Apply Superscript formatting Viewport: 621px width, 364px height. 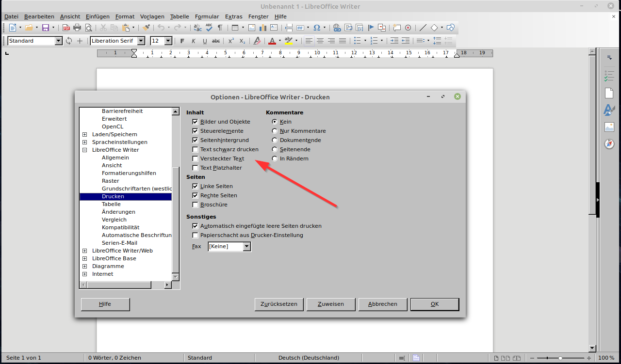click(231, 41)
